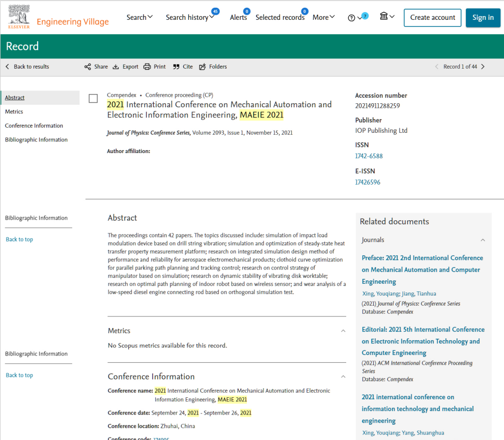Click the Folders icon
Image resolution: width=504 pixels, height=440 pixels.
pyautogui.click(x=202, y=67)
